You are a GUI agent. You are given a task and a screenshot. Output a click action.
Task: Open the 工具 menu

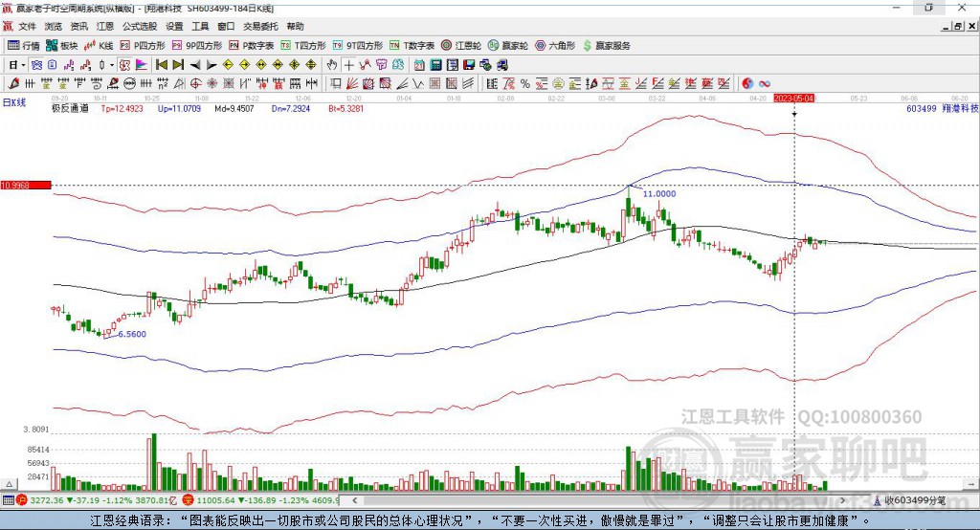click(200, 26)
